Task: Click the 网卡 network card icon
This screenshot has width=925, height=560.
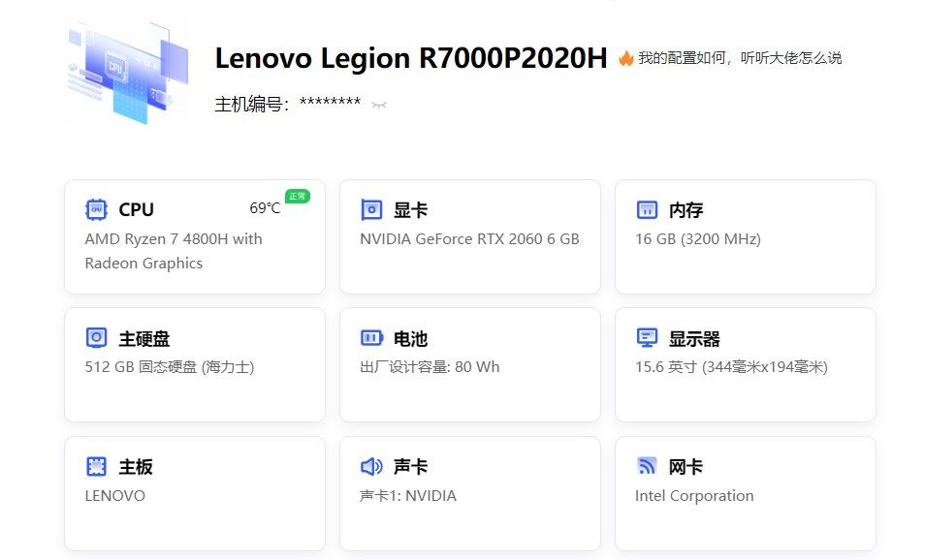Action: [647, 466]
